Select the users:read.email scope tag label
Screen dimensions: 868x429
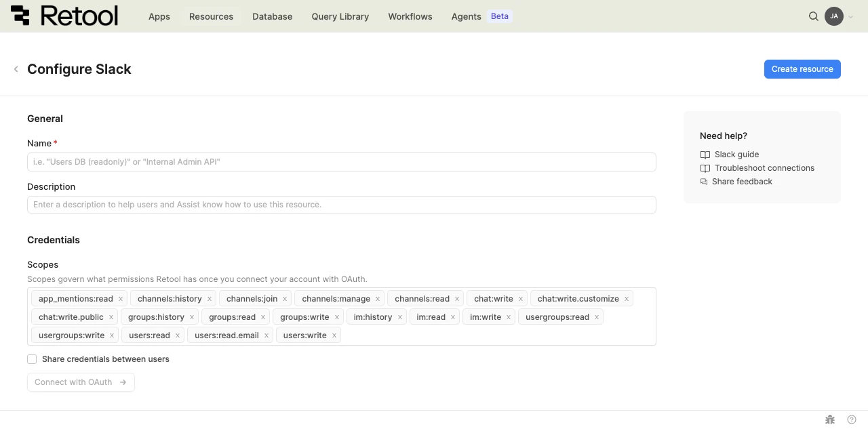226,335
